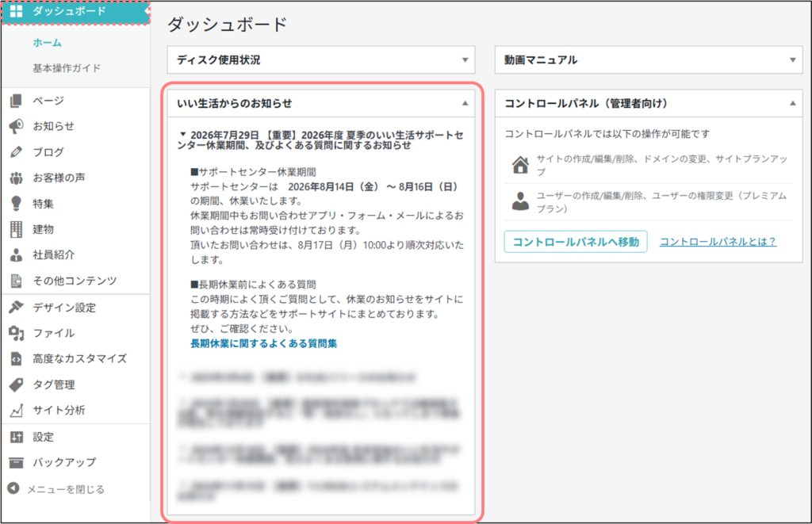This screenshot has width=812, height=524.
Task: Click the user silhouette icon in コントロールパネル
Action: click(520, 201)
